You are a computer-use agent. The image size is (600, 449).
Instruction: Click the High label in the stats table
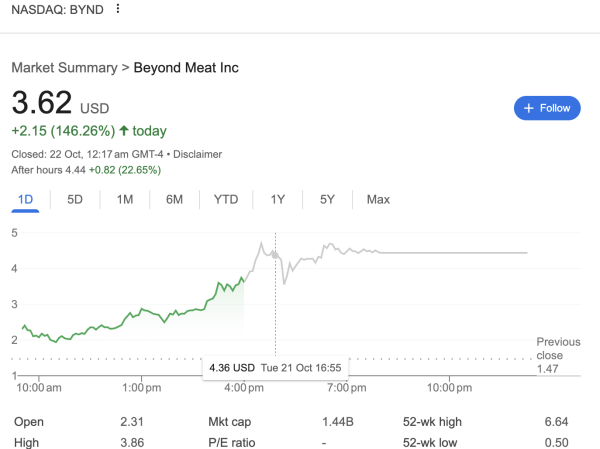click(x=26, y=442)
